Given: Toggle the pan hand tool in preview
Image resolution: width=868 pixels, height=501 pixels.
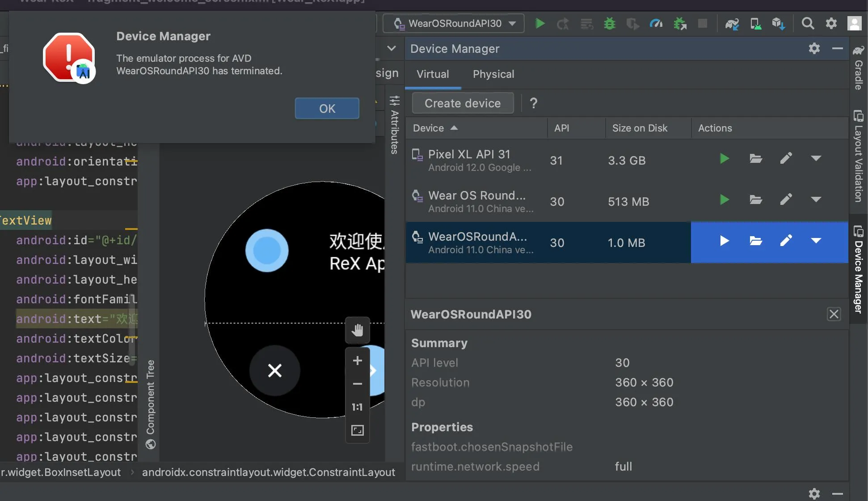Looking at the screenshot, I should [357, 330].
